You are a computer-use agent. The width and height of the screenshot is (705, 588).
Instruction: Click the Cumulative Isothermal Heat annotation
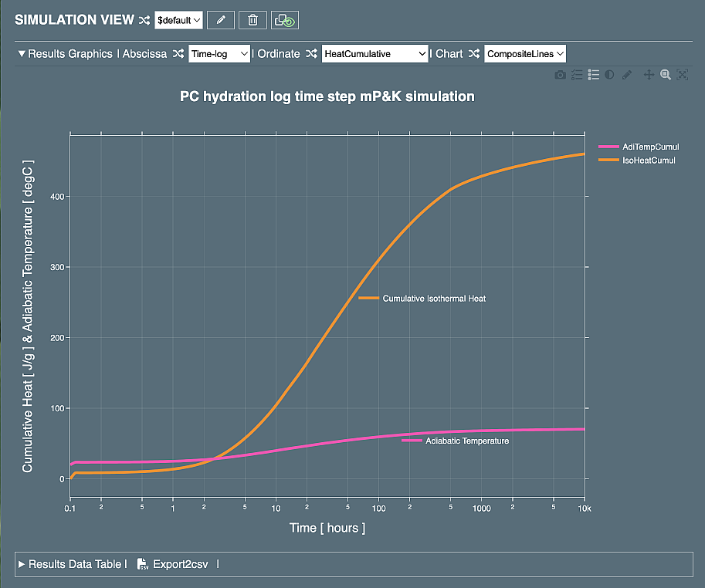(434, 299)
